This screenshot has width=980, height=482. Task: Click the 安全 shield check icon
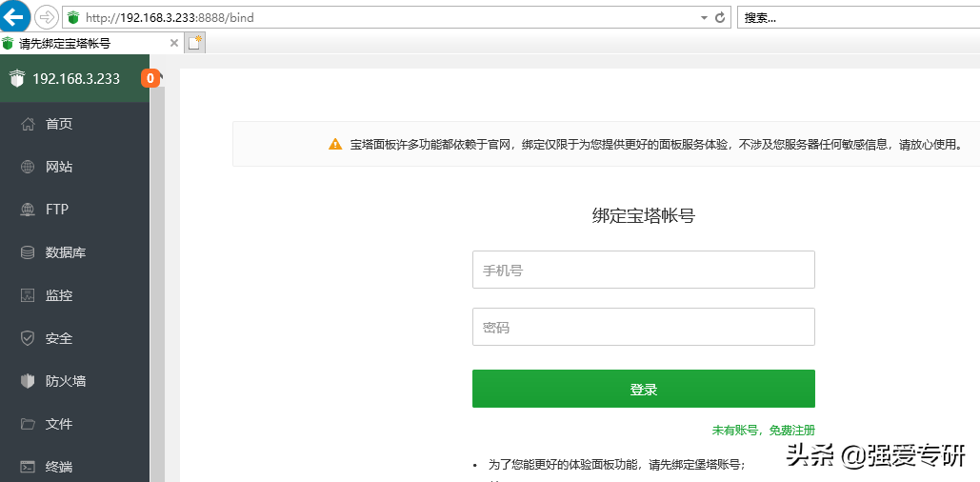click(28, 338)
